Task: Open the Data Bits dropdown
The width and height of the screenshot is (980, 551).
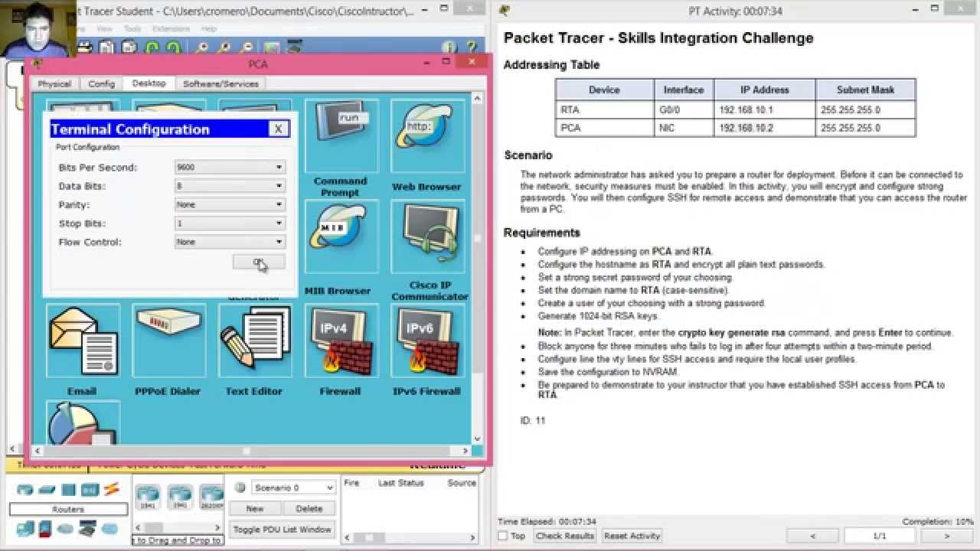Action: [230, 186]
